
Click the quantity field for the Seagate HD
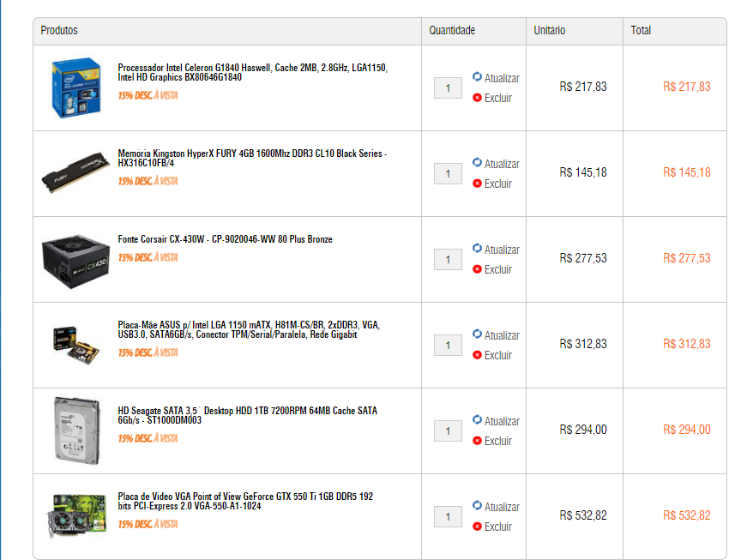[x=448, y=431]
